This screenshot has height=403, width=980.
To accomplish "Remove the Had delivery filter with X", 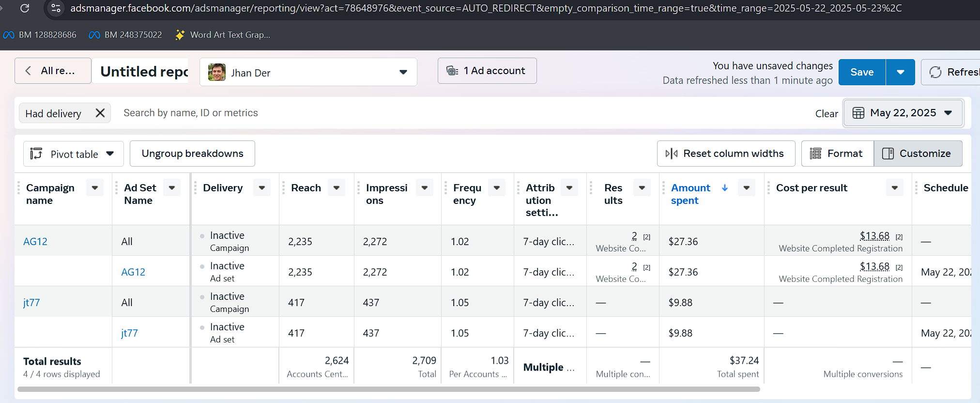I will [100, 113].
